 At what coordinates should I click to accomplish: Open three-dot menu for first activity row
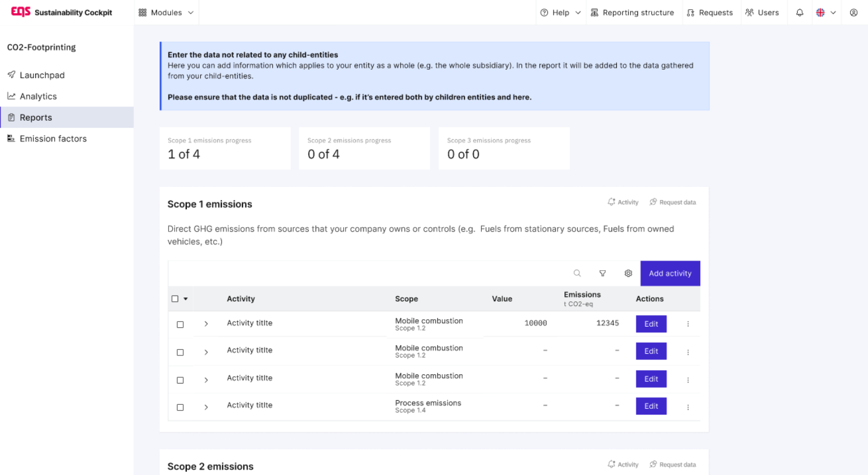[x=688, y=324]
